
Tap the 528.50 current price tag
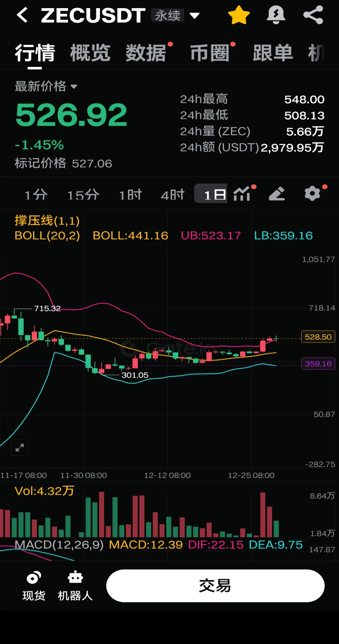(x=318, y=337)
